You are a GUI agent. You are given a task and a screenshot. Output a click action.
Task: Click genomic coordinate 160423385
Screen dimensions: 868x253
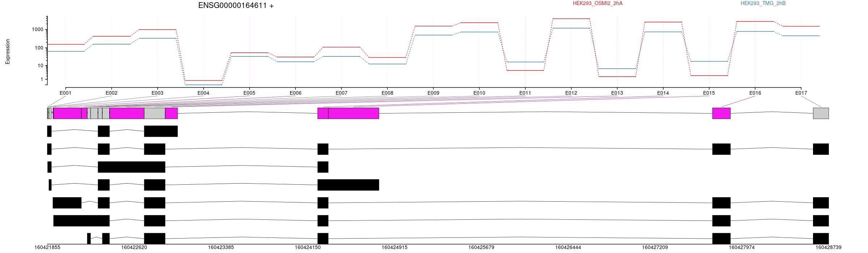click(x=221, y=248)
